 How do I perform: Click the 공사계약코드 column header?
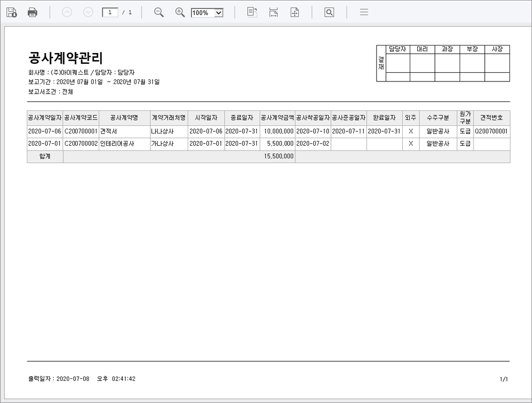(81, 118)
